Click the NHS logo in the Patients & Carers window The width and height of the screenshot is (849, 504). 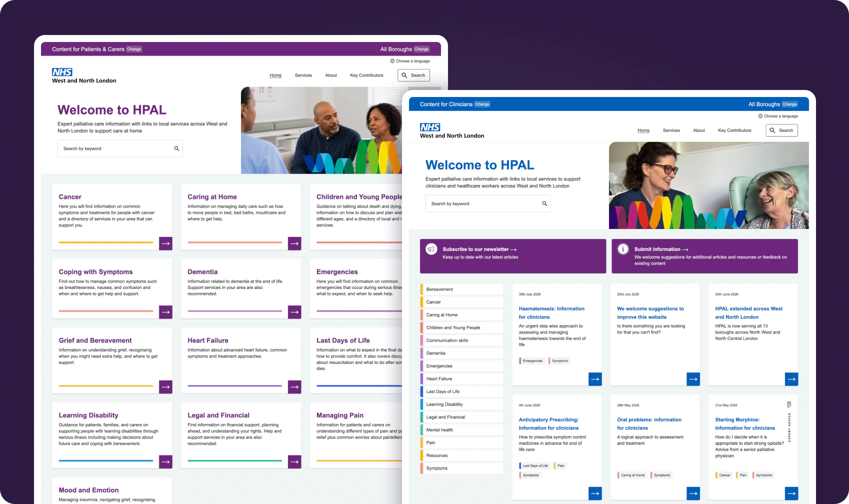click(62, 72)
